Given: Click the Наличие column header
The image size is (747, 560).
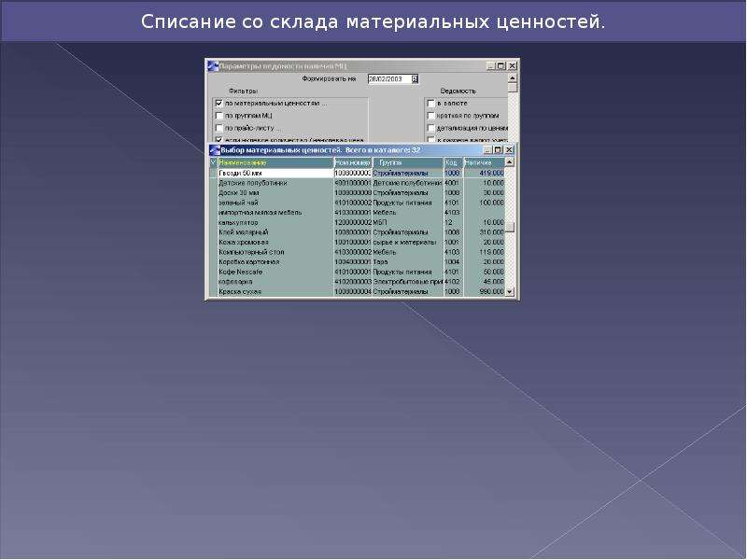Looking at the screenshot, I should [x=484, y=162].
